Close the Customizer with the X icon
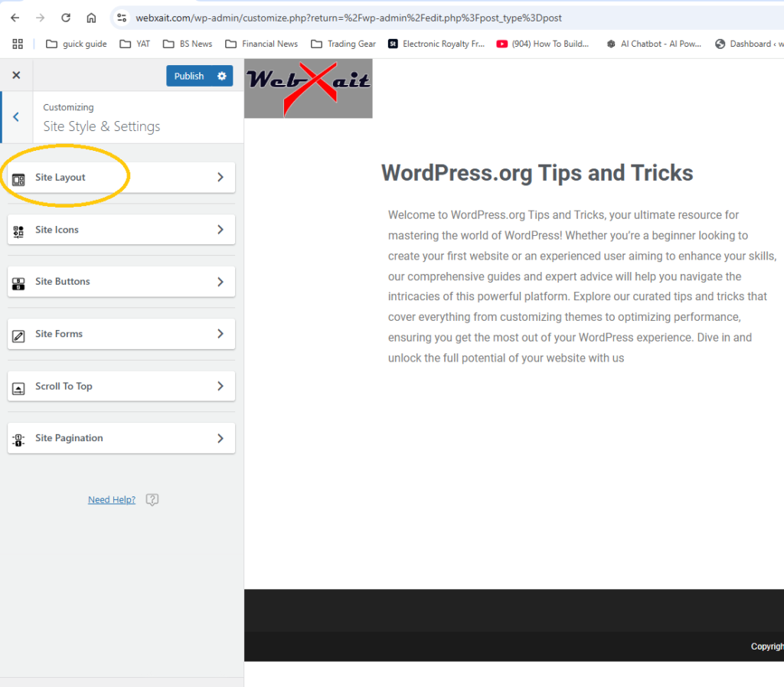This screenshot has height=687, width=784. point(17,75)
